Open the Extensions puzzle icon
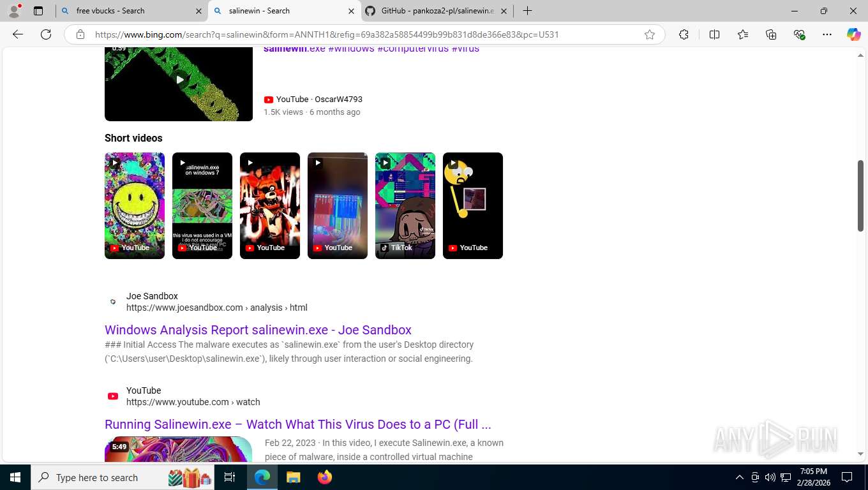 coord(684,34)
